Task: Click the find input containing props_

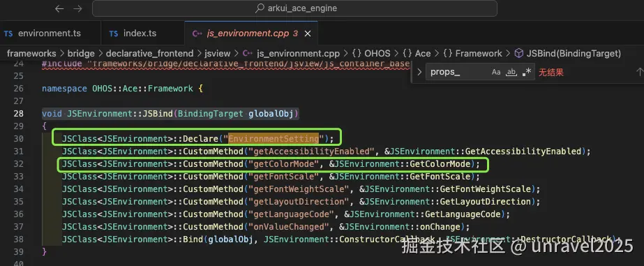Action: pos(457,73)
